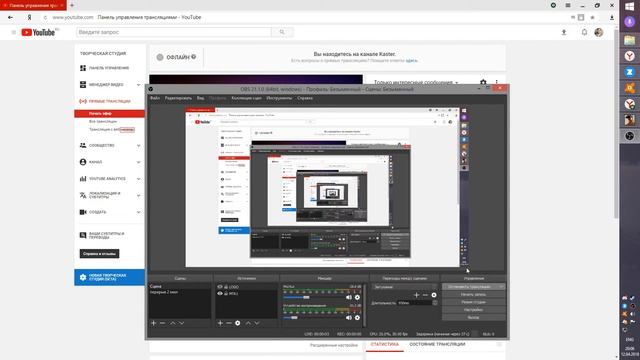The width and height of the screenshot is (640, 360).
Task: Click the browser back arrow
Action: coord(10,17)
